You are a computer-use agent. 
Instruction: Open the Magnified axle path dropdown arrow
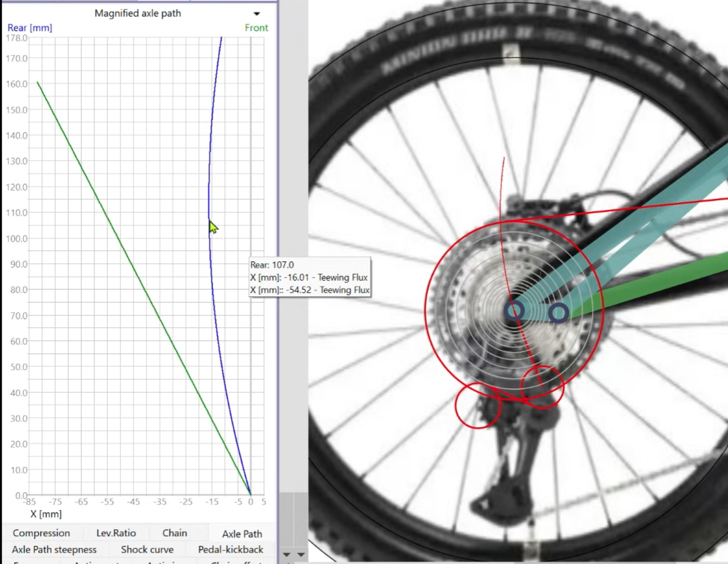[x=257, y=14]
